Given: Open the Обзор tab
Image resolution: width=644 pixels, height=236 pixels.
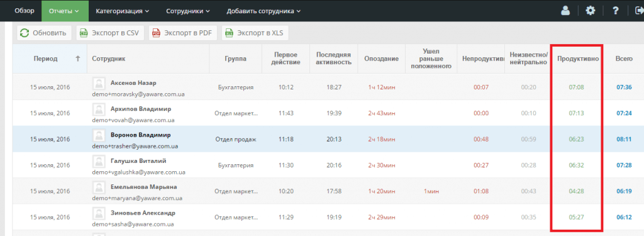Looking at the screenshot, I should click(25, 11).
